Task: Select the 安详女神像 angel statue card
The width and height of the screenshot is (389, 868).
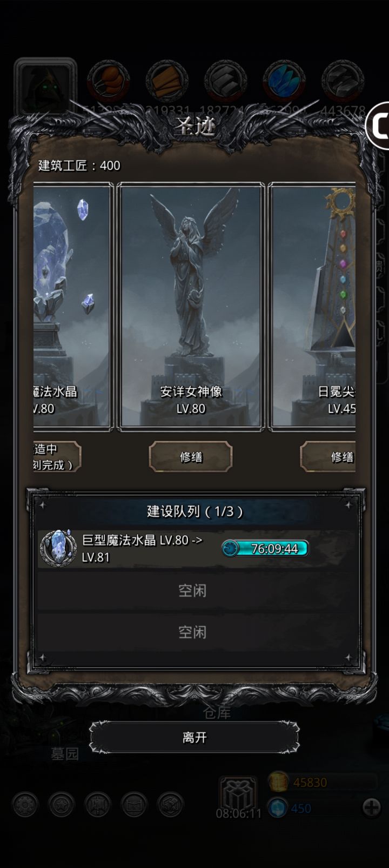Action: 191,307
